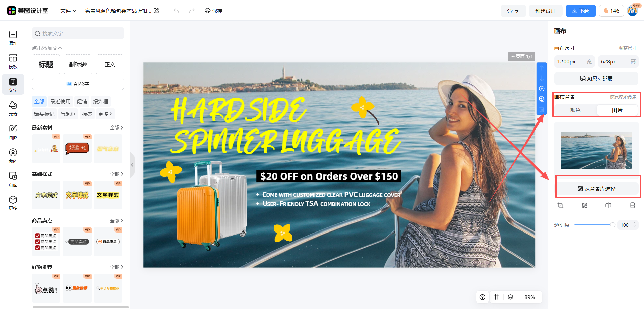The image size is (644, 309).
Task: Select the 全部 text filter tab
Action: tap(39, 101)
